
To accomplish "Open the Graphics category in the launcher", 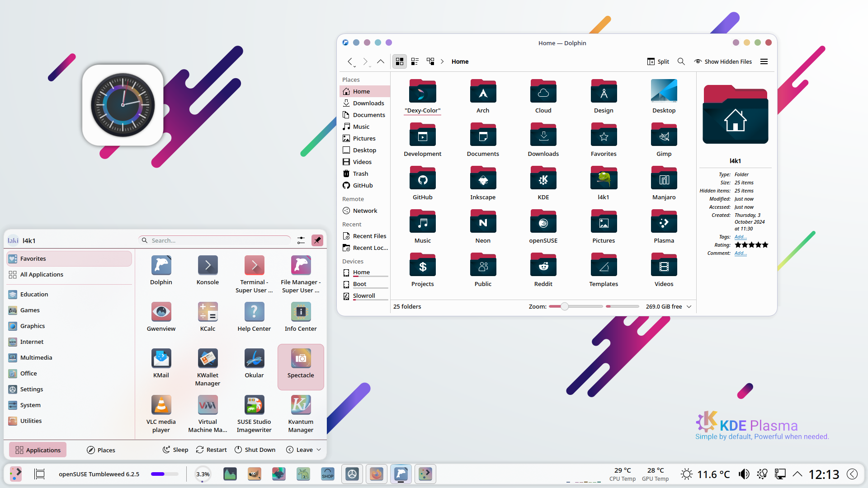I will tap(69, 326).
